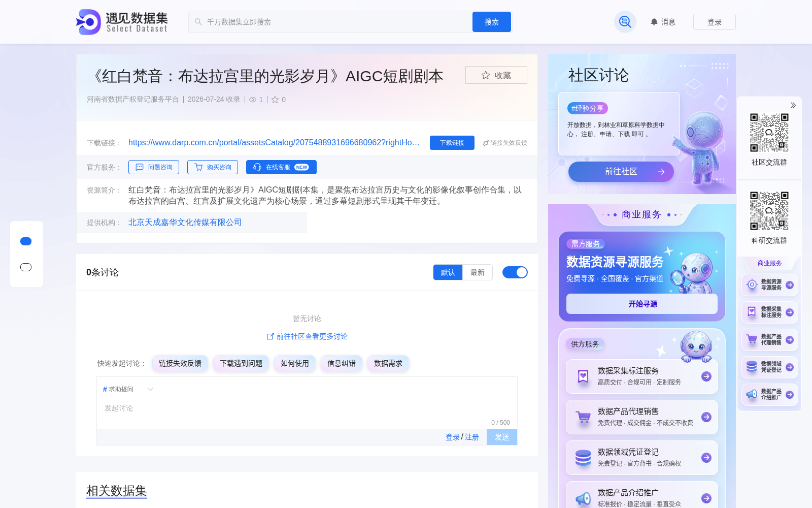Open provider 北京天成嘉华文化传媒有限公司
Viewport: 812px width, 508px height.
pyautogui.click(x=185, y=223)
